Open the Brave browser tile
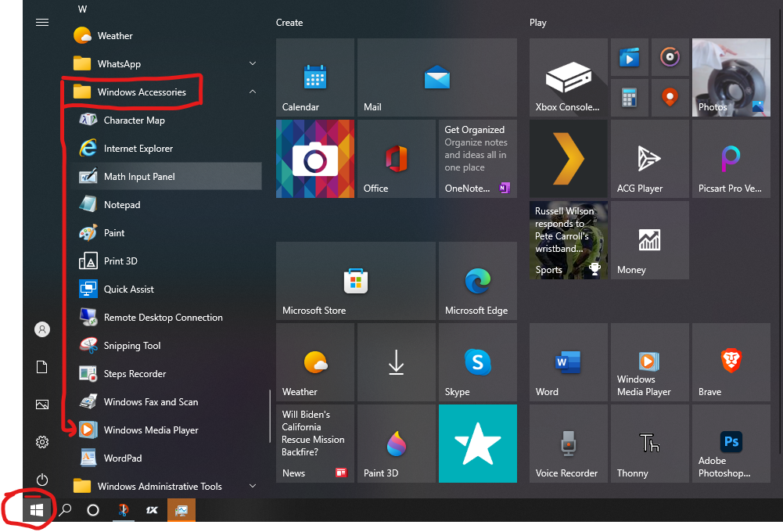This screenshot has width=783, height=532. [x=731, y=362]
